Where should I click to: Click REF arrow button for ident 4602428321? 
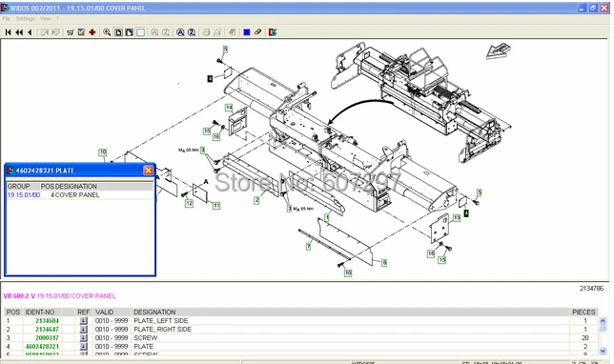pyautogui.click(x=83, y=347)
